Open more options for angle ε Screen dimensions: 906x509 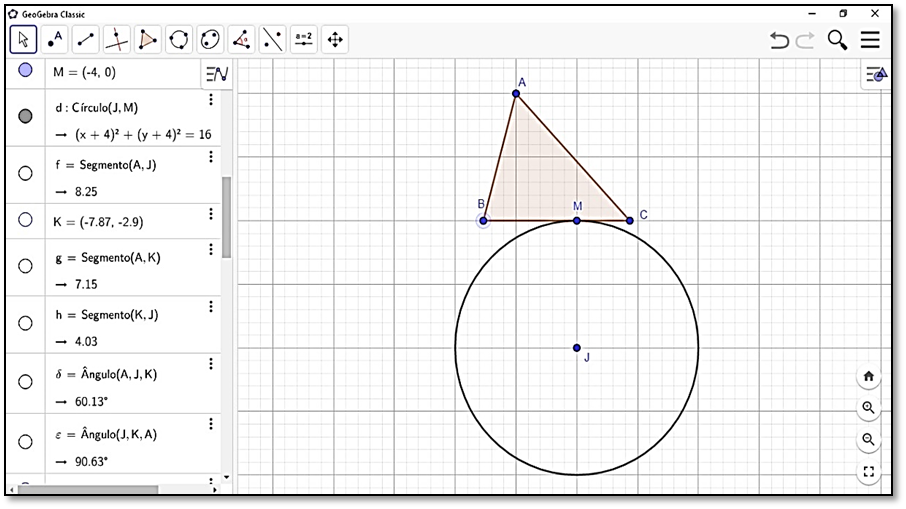pos(211,424)
